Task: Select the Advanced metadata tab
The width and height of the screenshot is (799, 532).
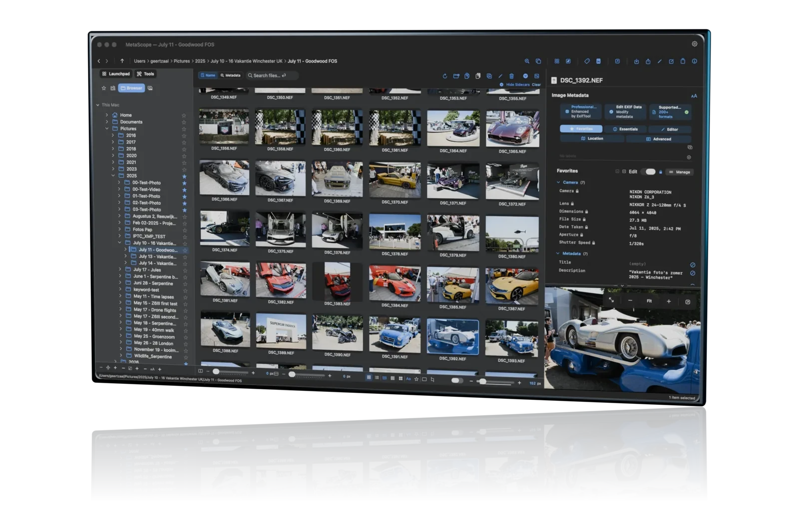Action: click(x=659, y=139)
